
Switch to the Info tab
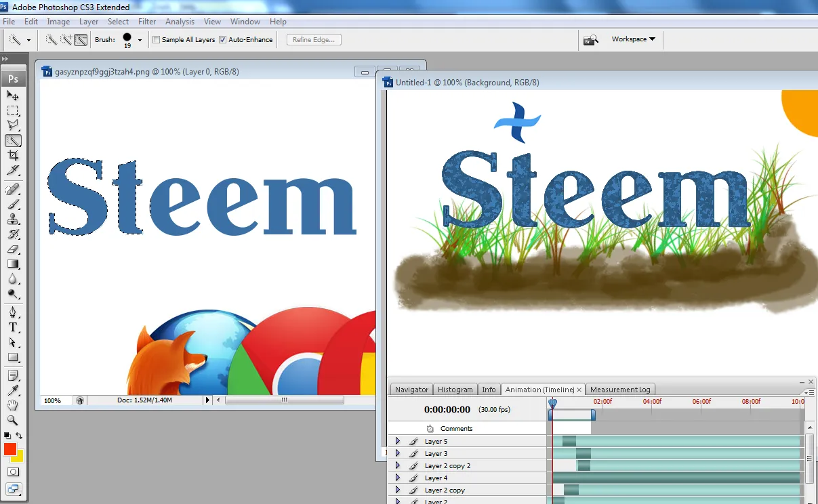tap(489, 390)
